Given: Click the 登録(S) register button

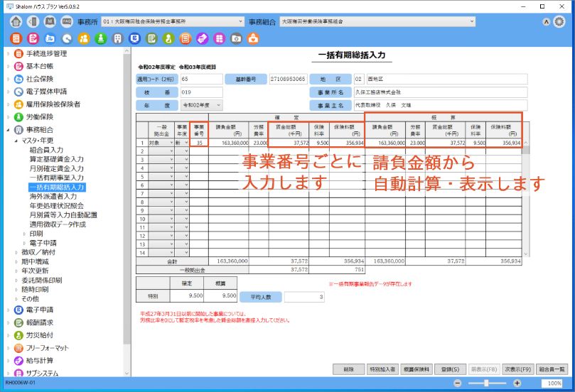Looking at the screenshot, I should tap(451, 369).
